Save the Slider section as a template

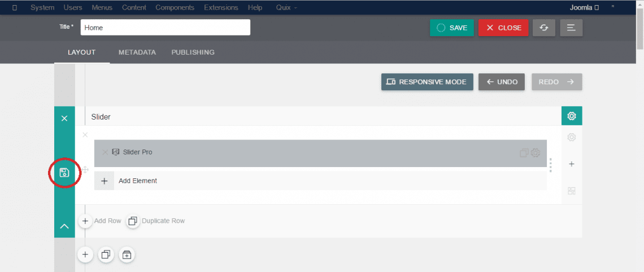click(64, 173)
